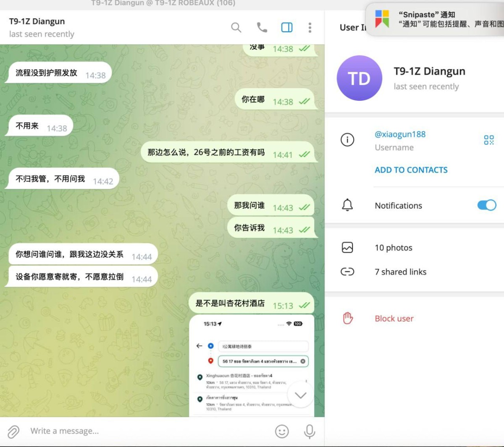Select message '那我问谁'

(271, 205)
